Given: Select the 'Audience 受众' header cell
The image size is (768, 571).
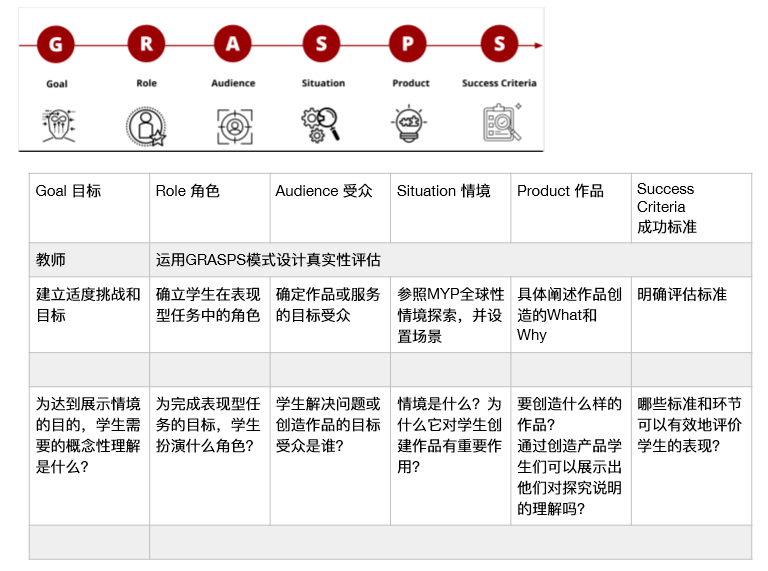Looking at the screenshot, I should point(330,208).
